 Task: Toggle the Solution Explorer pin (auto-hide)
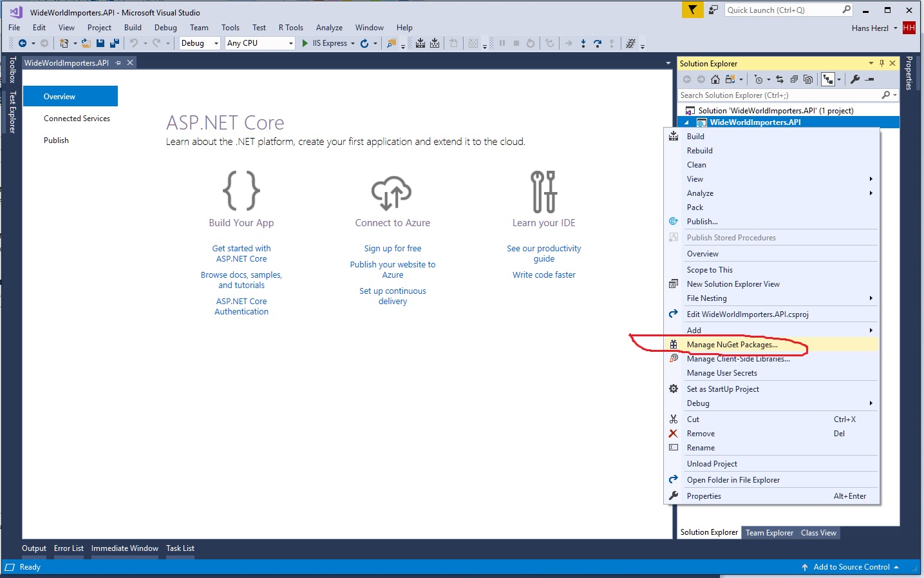tap(882, 63)
